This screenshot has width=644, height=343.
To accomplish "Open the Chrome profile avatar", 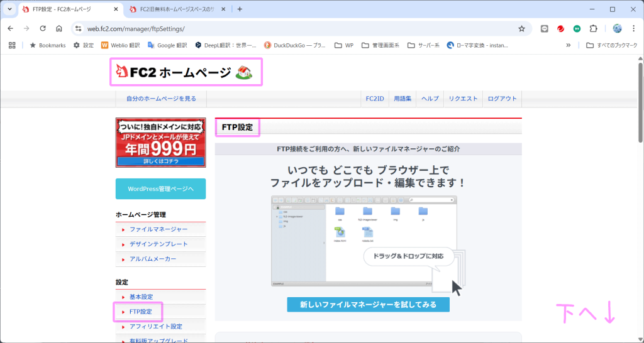I will point(618,28).
